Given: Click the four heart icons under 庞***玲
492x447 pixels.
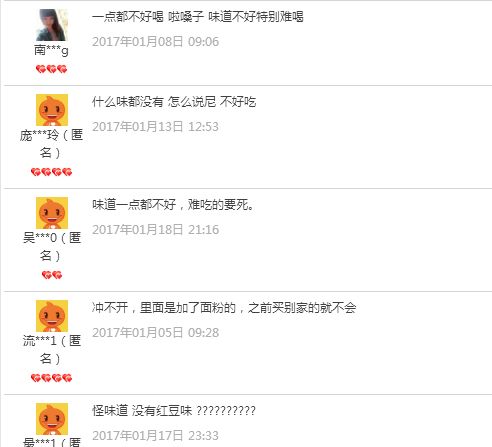Looking at the screenshot, I should click(51, 172).
